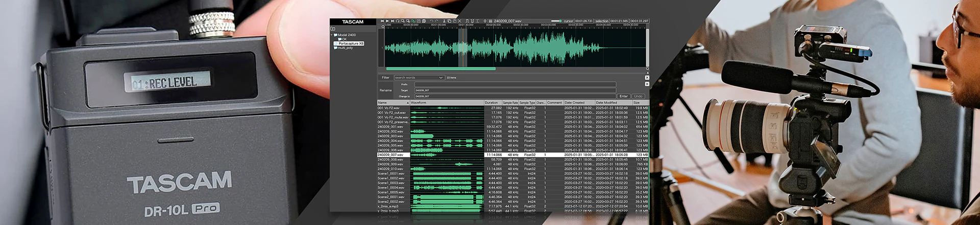Select file 001 Vo F2_cut.wav
The width and height of the screenshot is (980, 225).
pyautogui.click(x=392, y=112)
